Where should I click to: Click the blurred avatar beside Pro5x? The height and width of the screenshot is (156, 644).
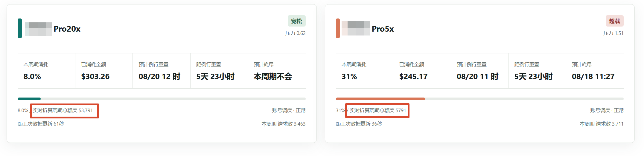coord(356,28)
